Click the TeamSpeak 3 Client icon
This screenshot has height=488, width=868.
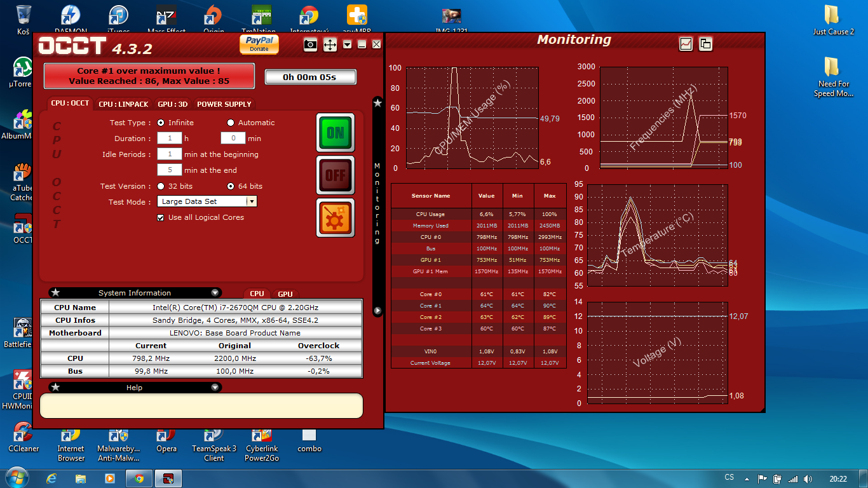point(214,444)
